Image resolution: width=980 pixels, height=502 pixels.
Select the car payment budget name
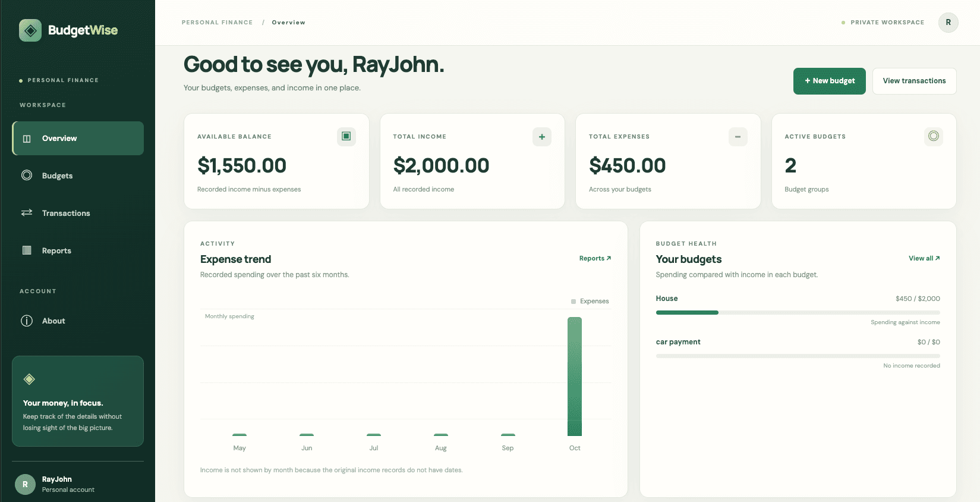[678, 342]
